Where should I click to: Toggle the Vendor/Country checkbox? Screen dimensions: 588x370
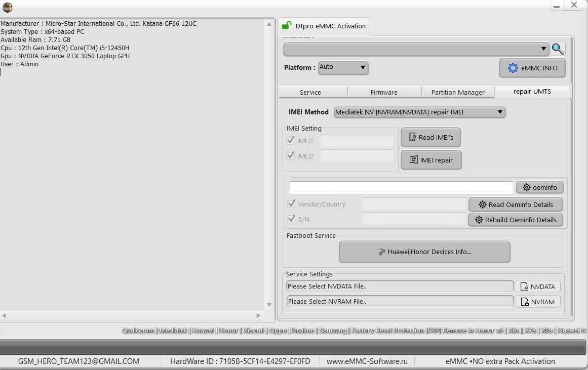point(291,204)
